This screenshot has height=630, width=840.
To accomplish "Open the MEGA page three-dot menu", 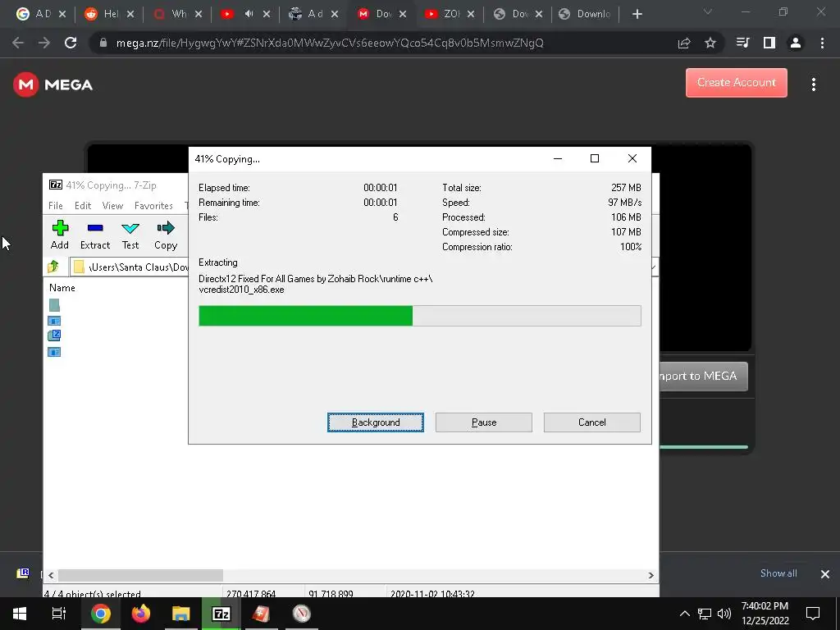I will click(813, 84).
